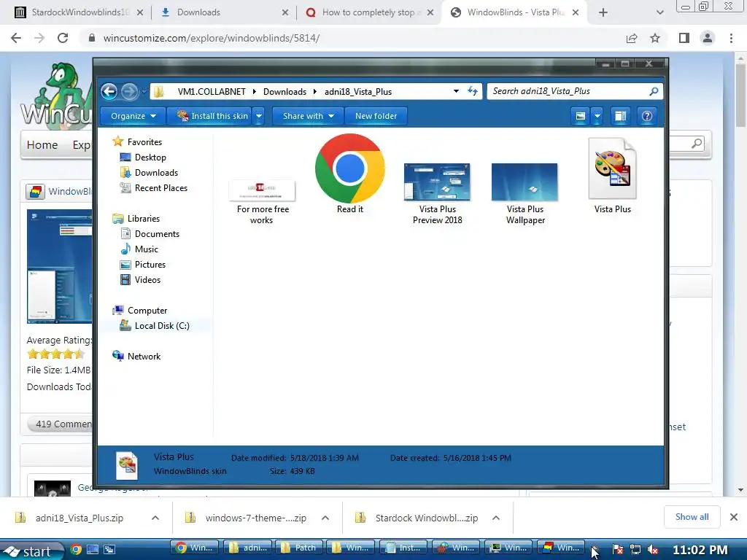Create a New folder
747x560 pixels.
pyautogui.click(x=376, y=116)
